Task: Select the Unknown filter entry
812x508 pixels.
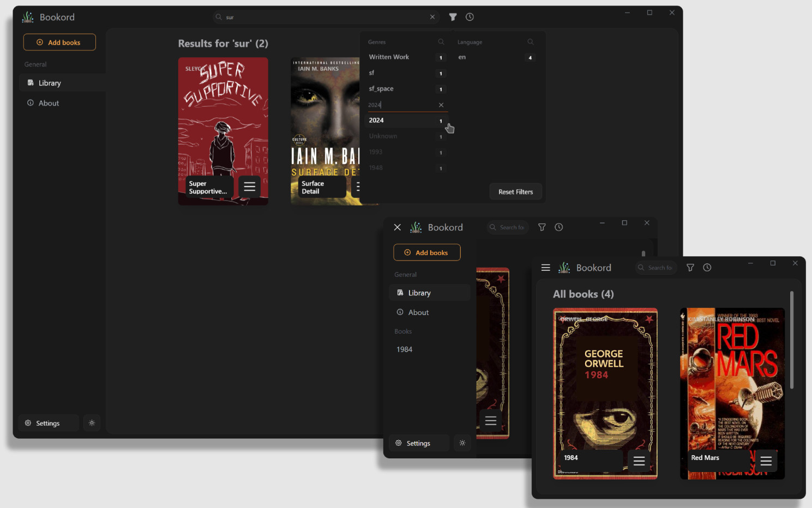Action: (x=406, y=136)
